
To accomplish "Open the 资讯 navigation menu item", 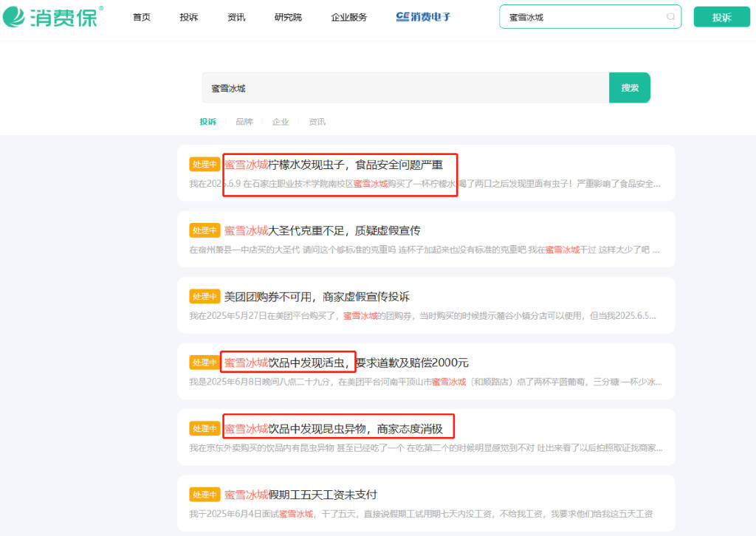I will [236, 18].
